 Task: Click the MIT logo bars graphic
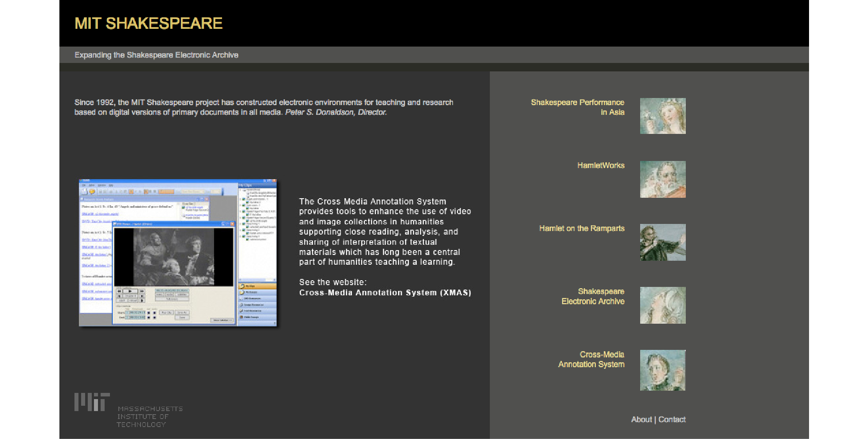(x=92, y=402)
